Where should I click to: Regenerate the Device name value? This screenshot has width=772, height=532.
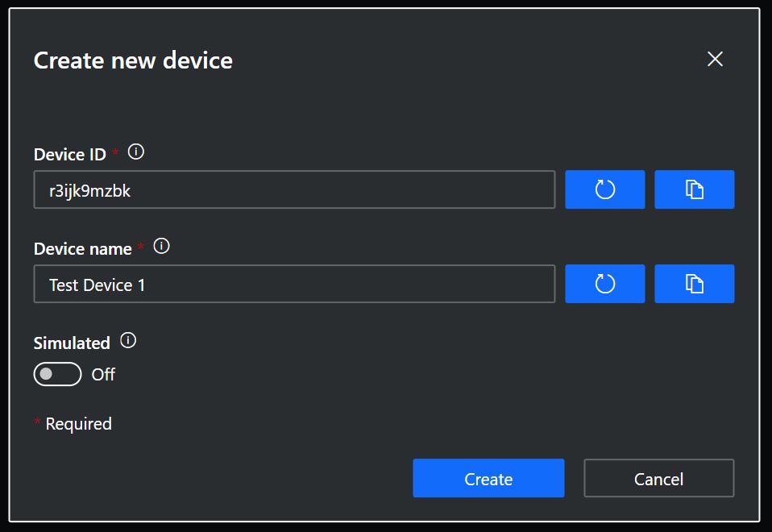604,284
